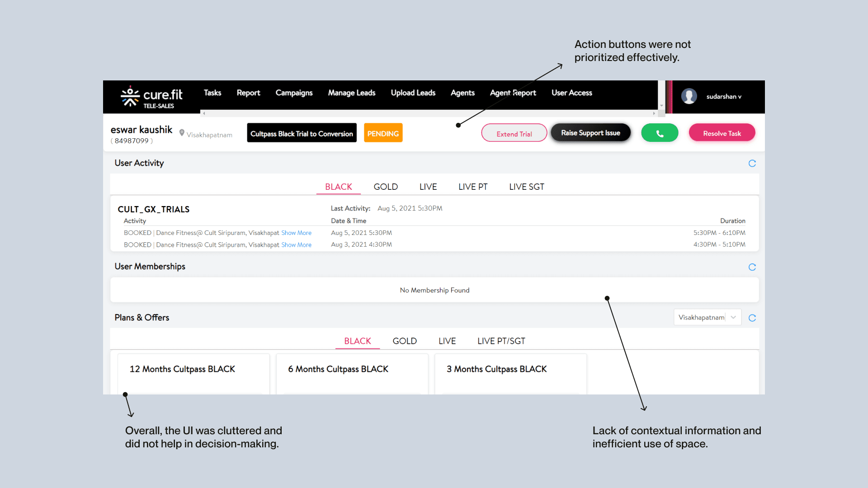868x488 pixels.
Task: Open Manage Leads page
Action: (x=352, y=93)
